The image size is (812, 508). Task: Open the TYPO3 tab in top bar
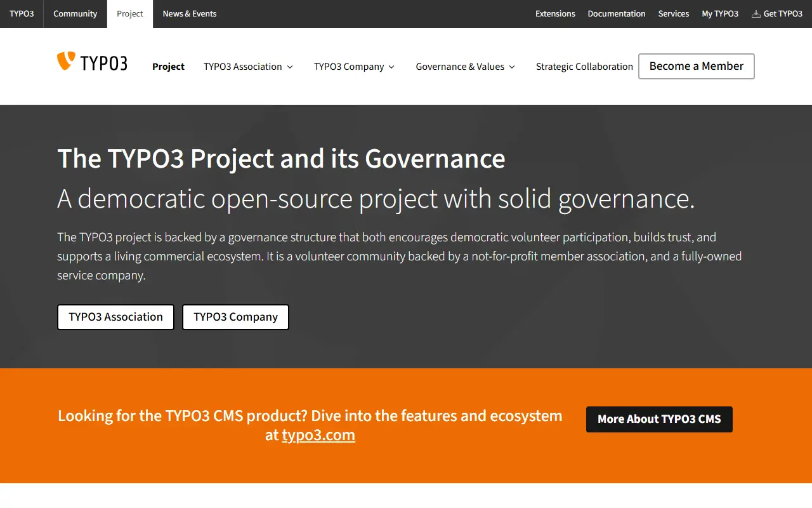click(x=22, y=14)
